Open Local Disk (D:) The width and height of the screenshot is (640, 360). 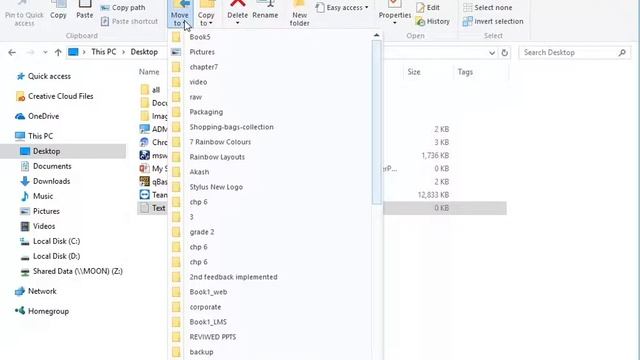click(x=50, y=256)
